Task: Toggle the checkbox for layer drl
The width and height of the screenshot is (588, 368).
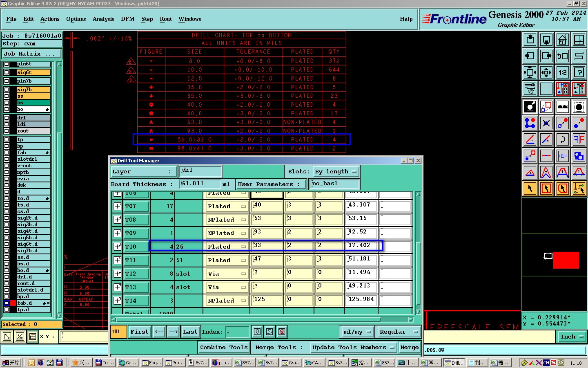Action: pos(7,118)
